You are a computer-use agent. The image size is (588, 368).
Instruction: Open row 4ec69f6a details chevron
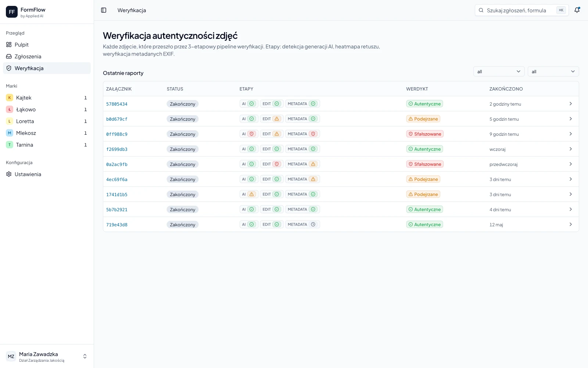click(570, 179)
